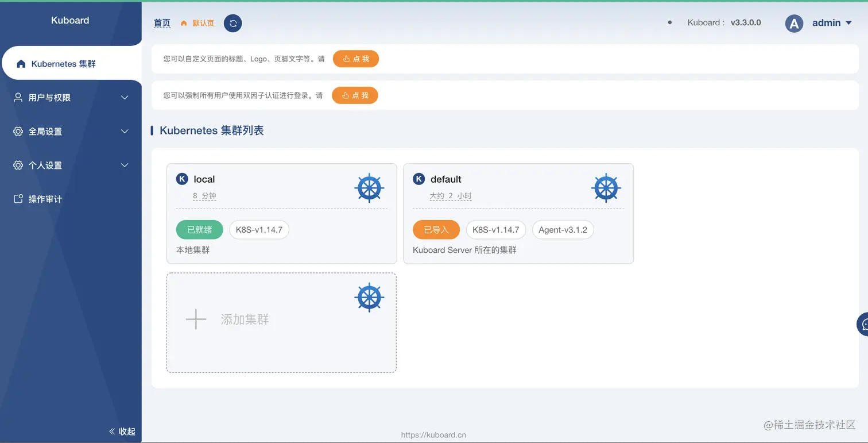
Task: Click the helm wheel icon on default card
Action: click(x=606, y=187)
